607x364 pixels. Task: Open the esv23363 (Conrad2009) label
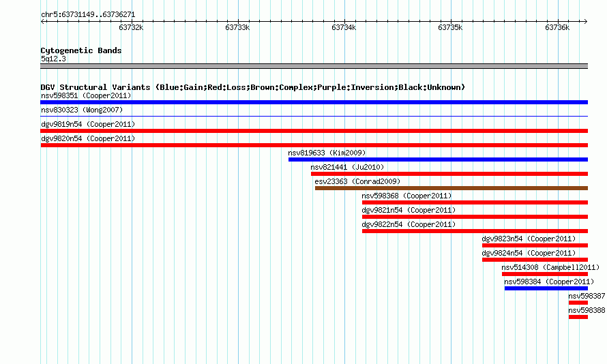[357, 181]
